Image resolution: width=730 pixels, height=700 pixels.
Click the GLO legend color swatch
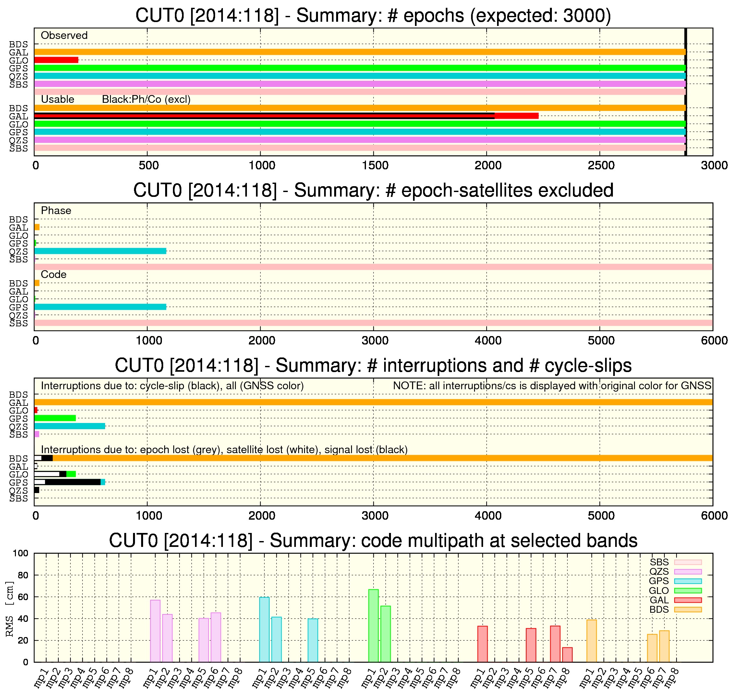pyautogui.click(x=688, y=591)
